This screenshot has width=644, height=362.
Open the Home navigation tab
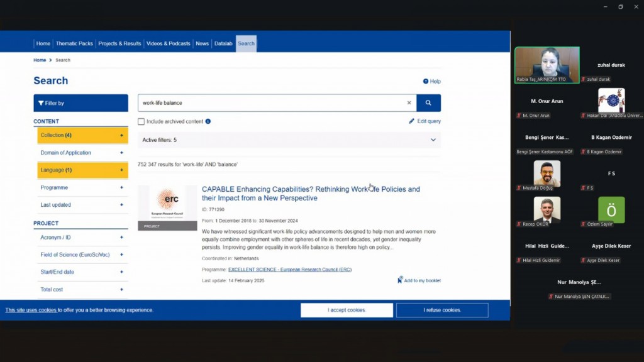[43, 43]
